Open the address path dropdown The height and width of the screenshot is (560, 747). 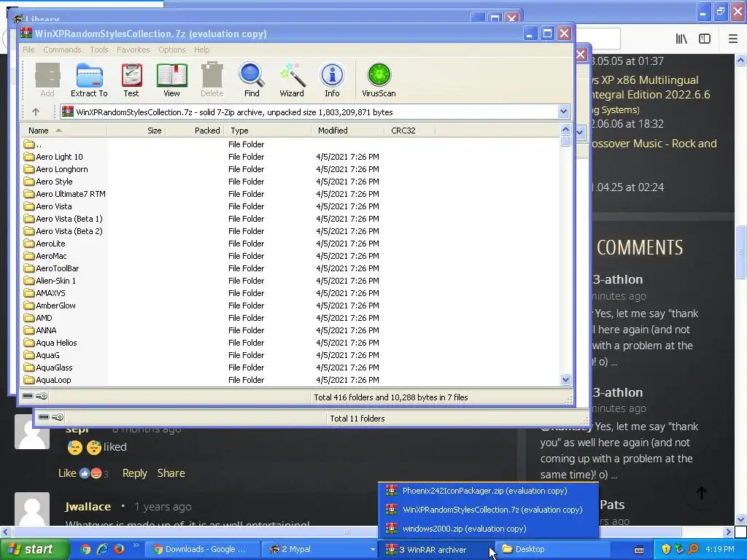pos(564,112)
